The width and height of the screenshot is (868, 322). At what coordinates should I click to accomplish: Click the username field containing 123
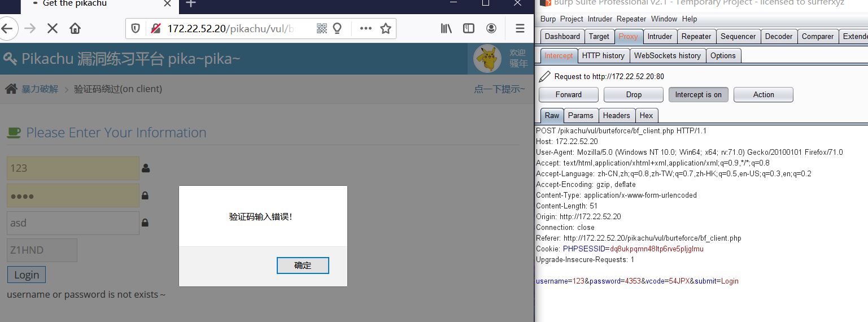[x=73, y=168]
